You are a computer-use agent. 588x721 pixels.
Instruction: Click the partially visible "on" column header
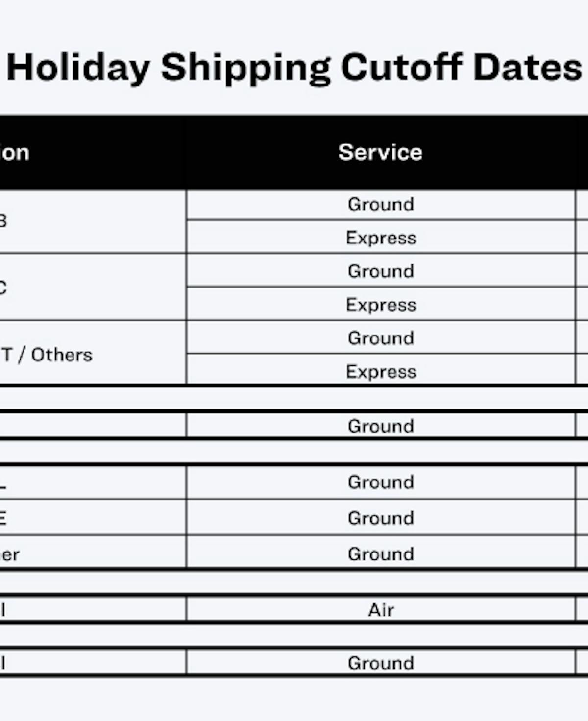(x=15, y=153)
